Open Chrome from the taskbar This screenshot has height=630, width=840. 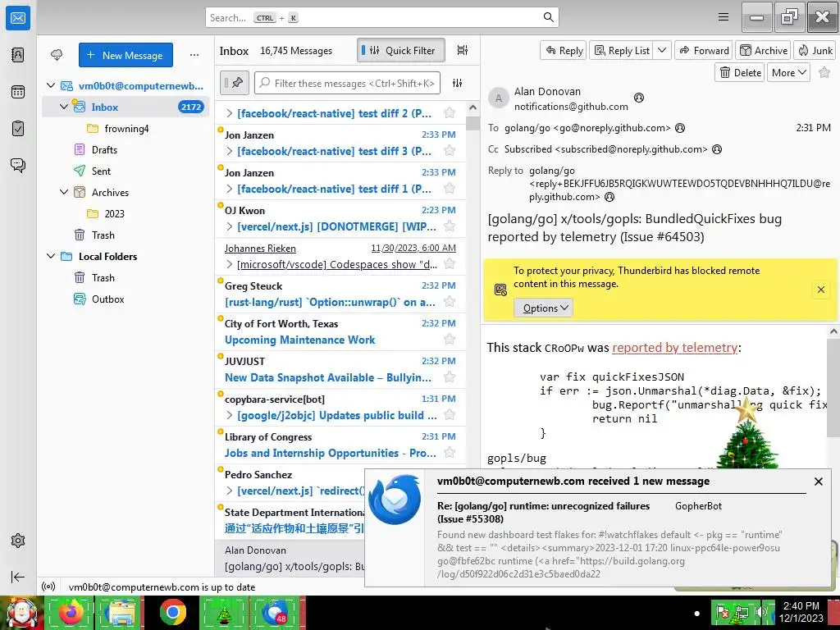click(172, 612)
